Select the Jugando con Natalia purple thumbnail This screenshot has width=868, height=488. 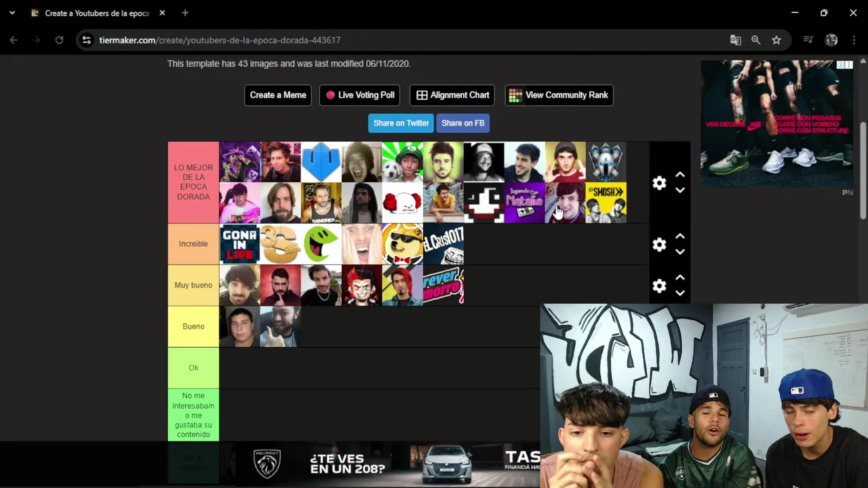pyautogui.click(x=524, y=203)
